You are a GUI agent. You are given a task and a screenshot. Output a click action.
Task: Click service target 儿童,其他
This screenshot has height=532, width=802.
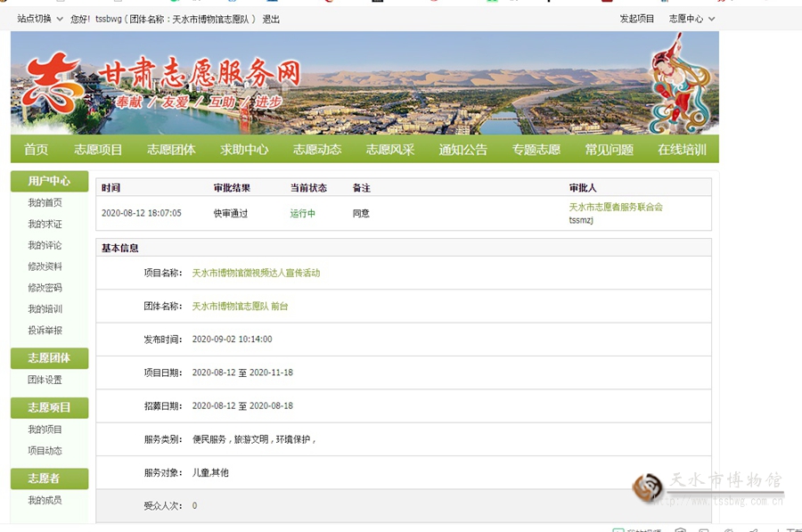[210, 472]
